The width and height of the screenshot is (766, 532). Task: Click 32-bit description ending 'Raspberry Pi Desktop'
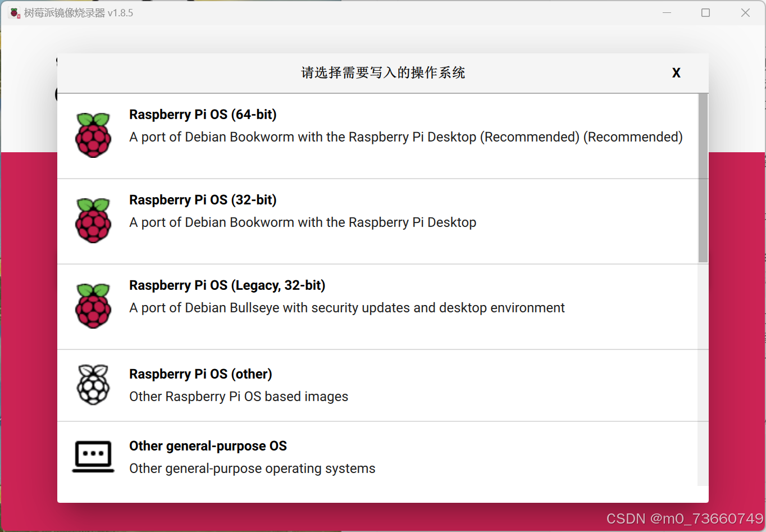303,222
